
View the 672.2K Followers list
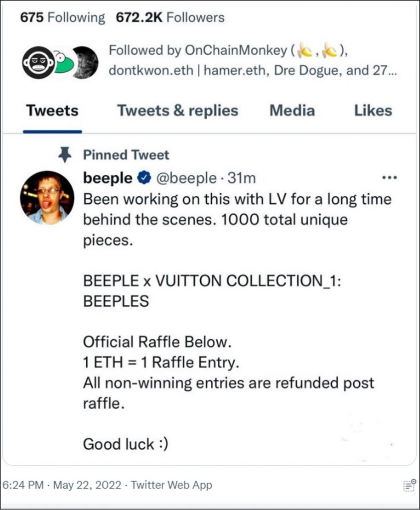pyautogui.click(x=170, y=18)
